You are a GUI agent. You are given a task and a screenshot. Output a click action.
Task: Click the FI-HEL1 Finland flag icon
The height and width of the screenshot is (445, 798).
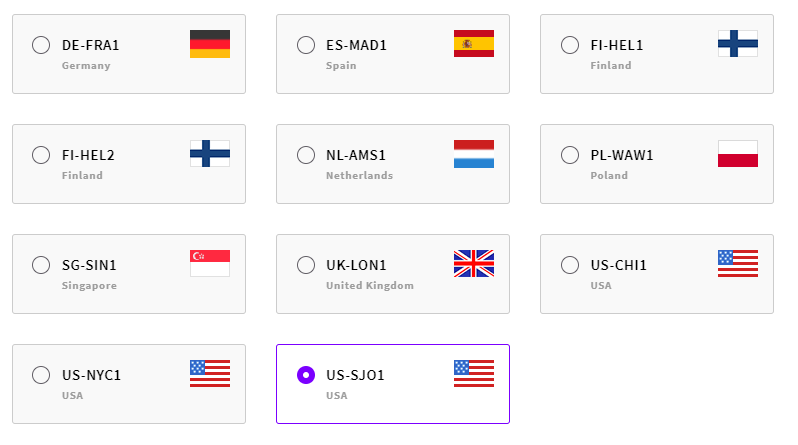738,44
